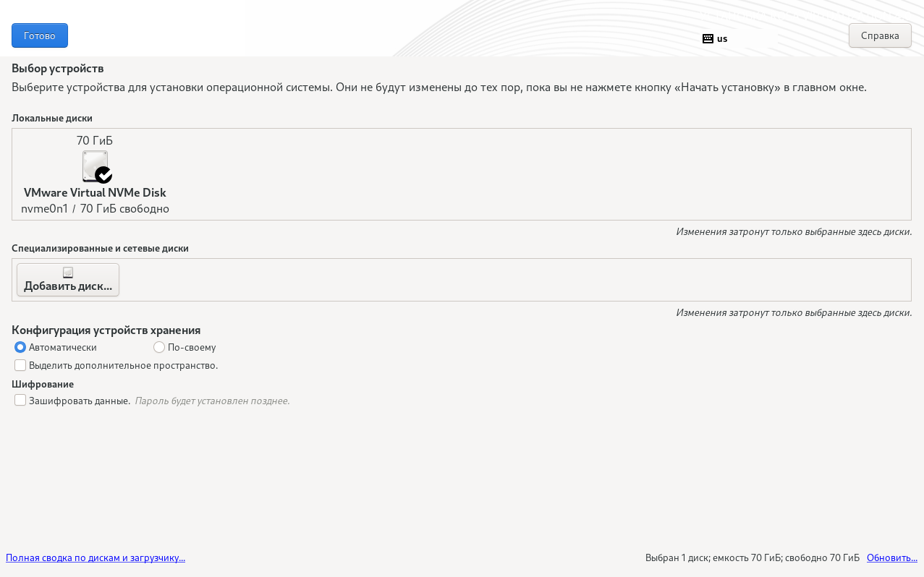Select the Автоматически radio button
Screen dimensions: 924x577
pos(20,348)
